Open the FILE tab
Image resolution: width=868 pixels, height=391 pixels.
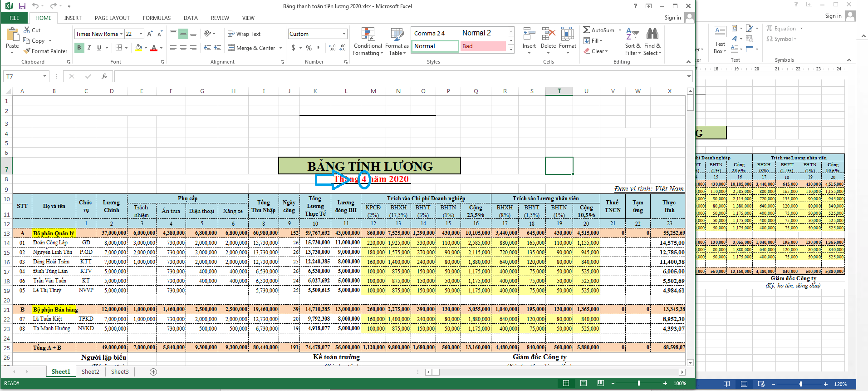tap(15, 18)
